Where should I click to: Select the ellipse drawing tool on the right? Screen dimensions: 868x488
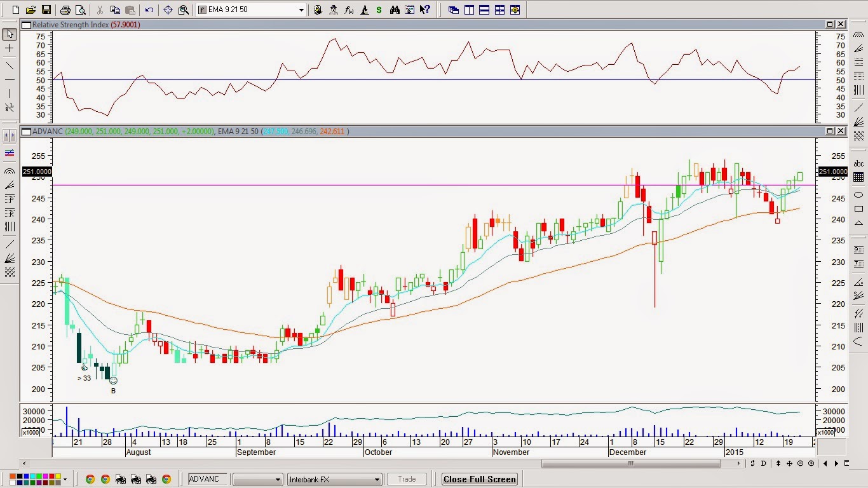coord(858,194)
